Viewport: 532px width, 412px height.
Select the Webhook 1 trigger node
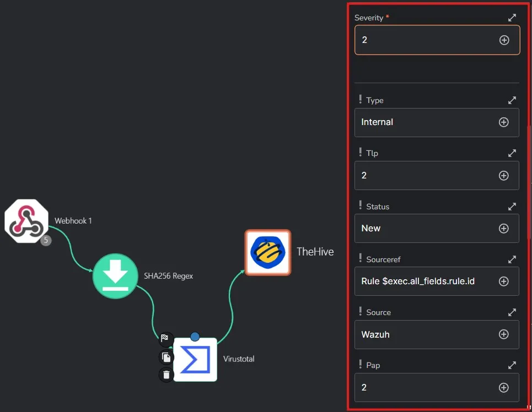pyautogui.click(x=26, y=221)
